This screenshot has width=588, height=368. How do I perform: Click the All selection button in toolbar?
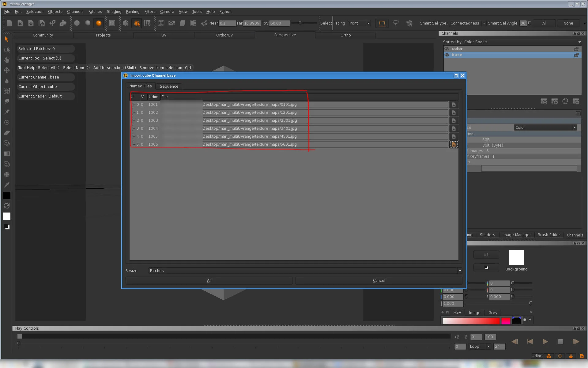pos(544,23)
